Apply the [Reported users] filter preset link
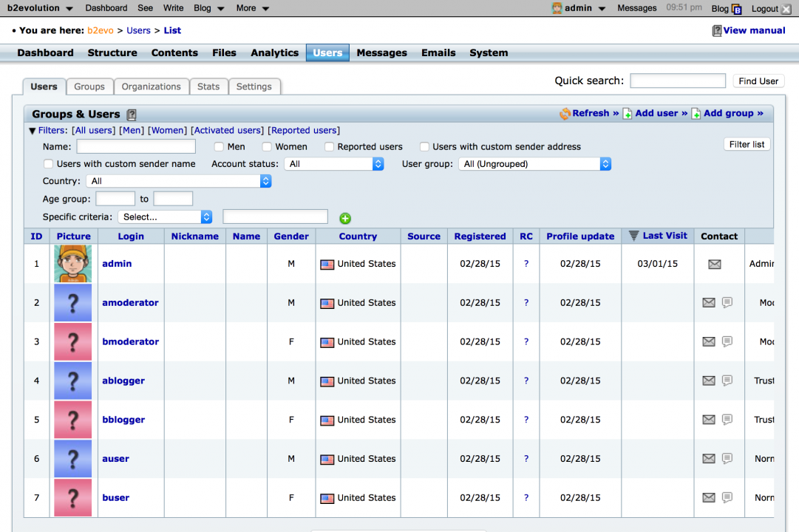The image size is (799, 532). pyautogui.click(x=304, y=131)
